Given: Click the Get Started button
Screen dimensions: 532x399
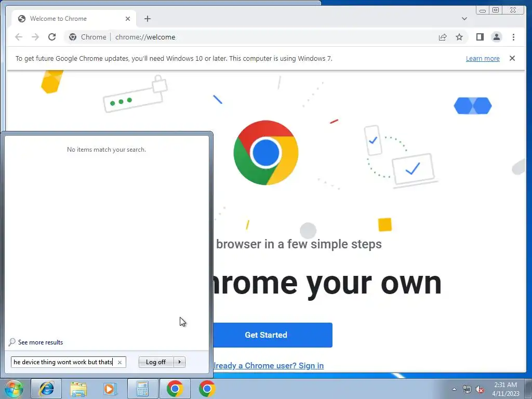Looking at the screenshot, I should [272, 335].
